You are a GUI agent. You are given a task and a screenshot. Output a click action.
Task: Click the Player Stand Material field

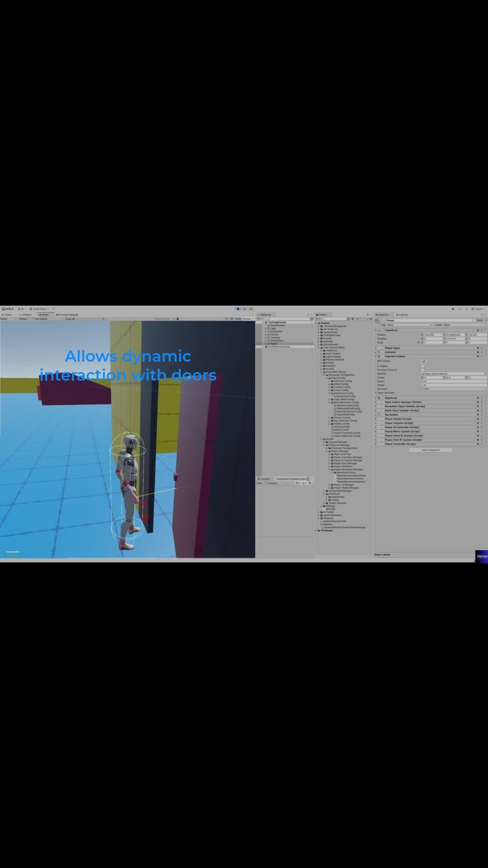452,374
